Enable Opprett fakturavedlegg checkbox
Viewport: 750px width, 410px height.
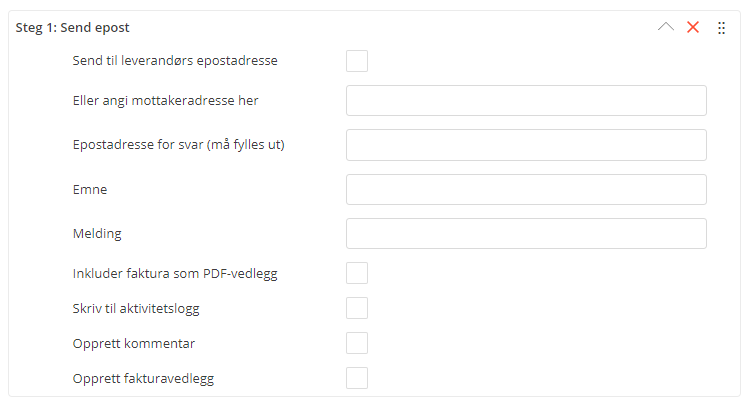tap(357, 378)
